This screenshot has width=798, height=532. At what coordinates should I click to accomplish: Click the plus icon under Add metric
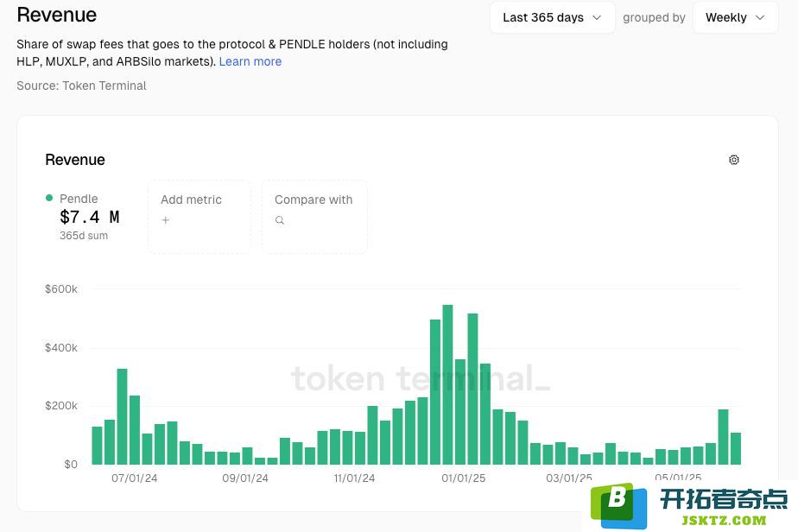coord(166,220)
